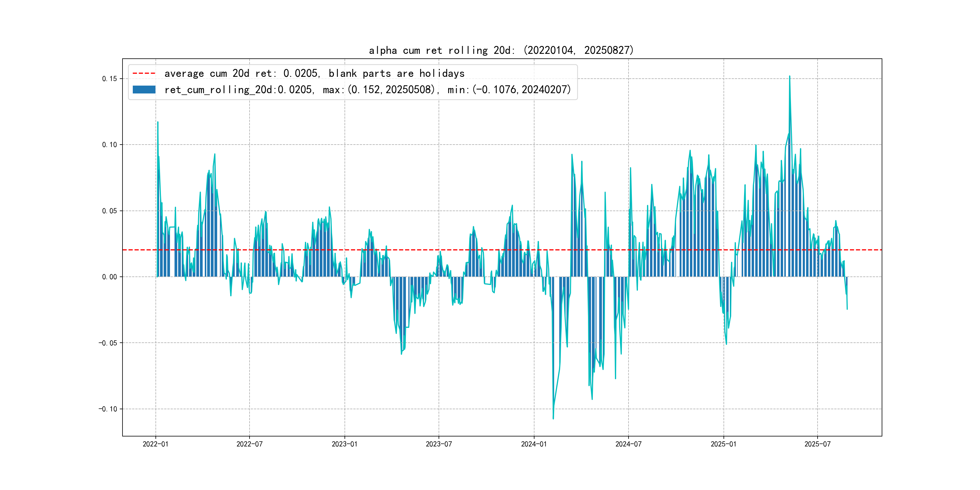The width and height of the screenshot is (980, 490).
Task: Click the chart title text
Action: coord(501,50)
